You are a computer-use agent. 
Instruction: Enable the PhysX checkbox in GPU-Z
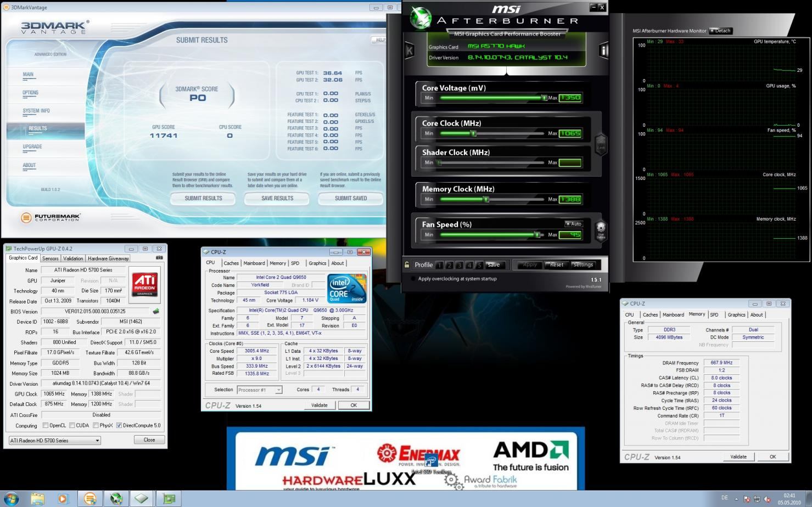point(96,425)
